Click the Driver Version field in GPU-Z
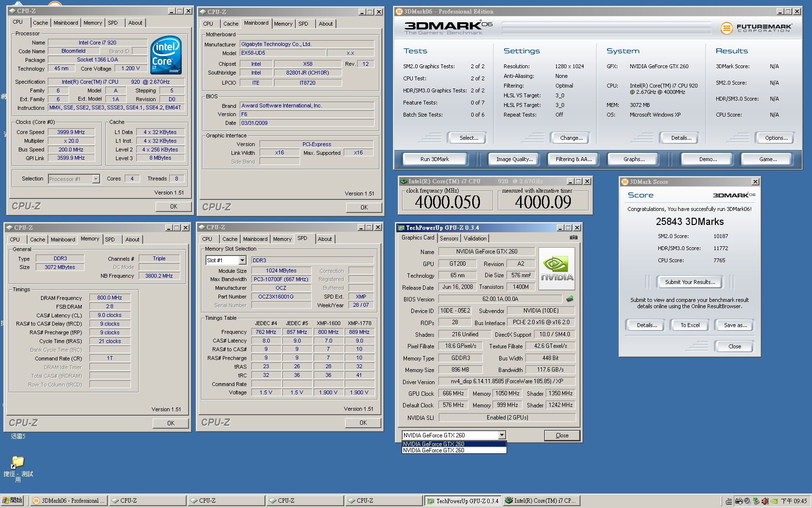 click(x=507, y=381)
